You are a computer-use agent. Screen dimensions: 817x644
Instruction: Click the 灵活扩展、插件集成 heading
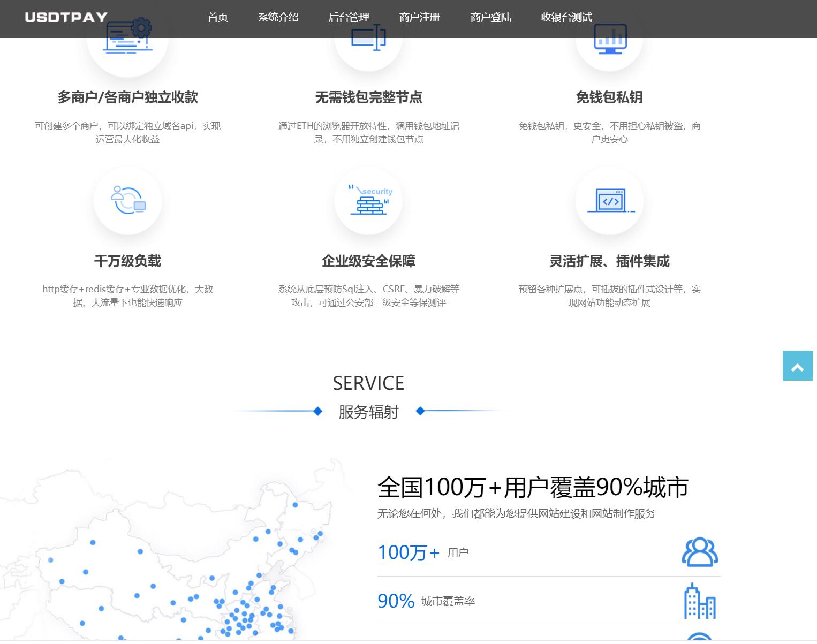(x=609, y=261)
